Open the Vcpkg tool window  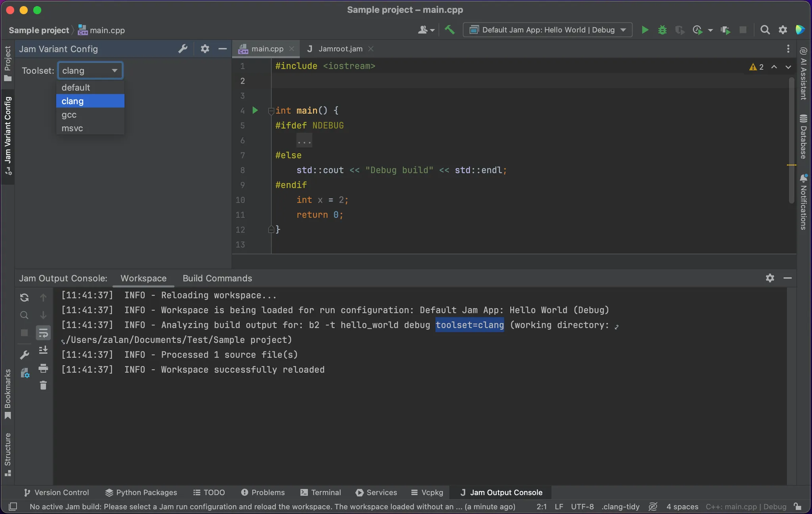[x=427, y=492]
